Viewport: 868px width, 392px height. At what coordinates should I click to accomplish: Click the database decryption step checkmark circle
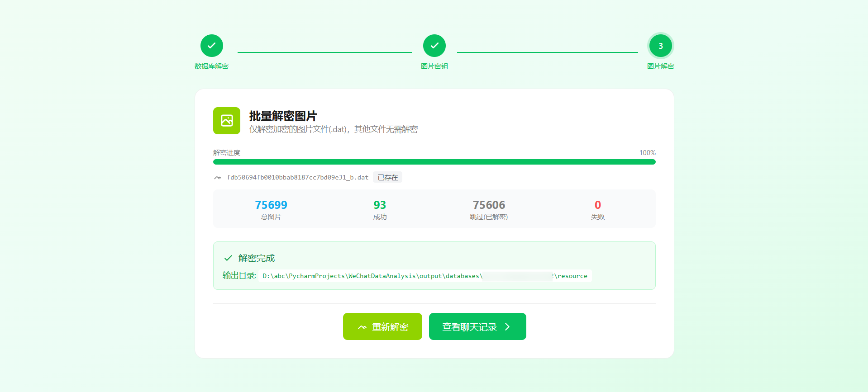211,46
